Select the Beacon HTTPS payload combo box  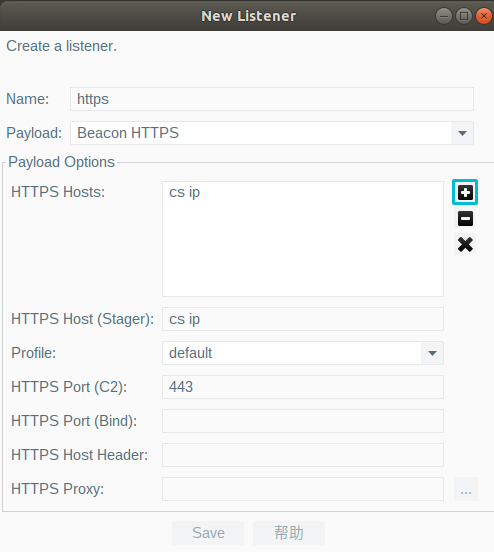point(272,133)
